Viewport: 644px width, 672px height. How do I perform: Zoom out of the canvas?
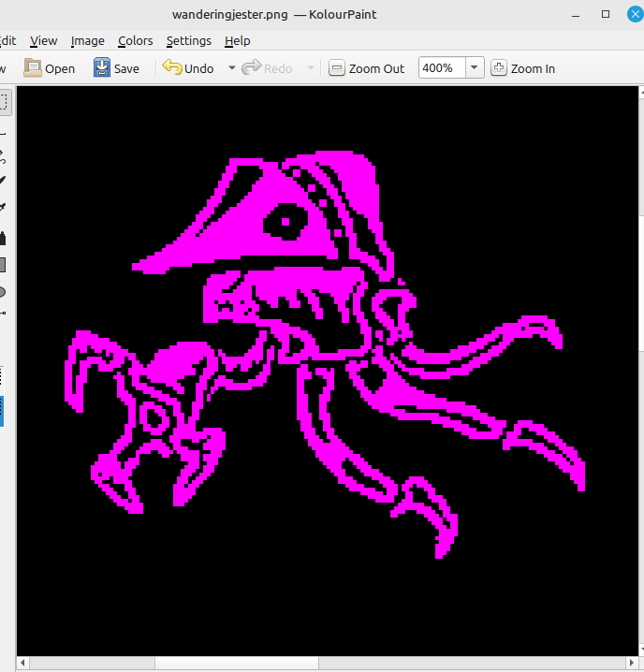tap(367, 68)
